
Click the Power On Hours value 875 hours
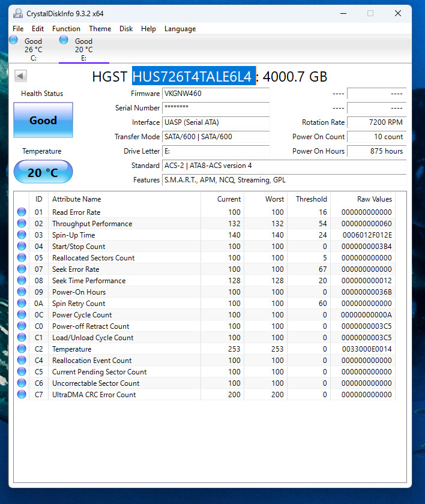(x=377, y=151)
